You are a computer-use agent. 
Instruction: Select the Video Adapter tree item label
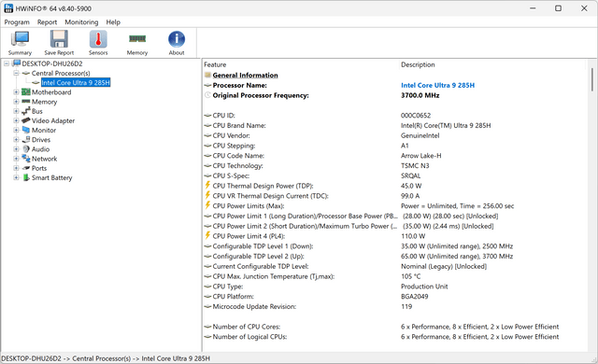click(x=53, y=120)
